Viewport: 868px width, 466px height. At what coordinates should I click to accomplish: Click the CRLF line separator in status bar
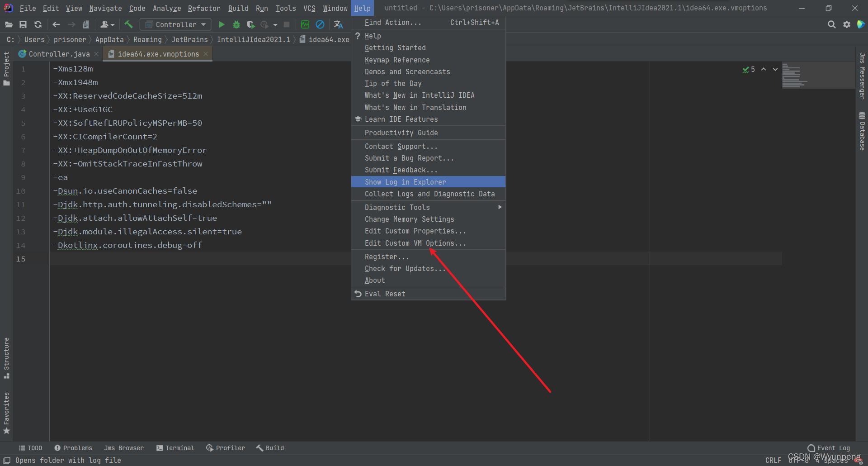click(x=773, y=460)
